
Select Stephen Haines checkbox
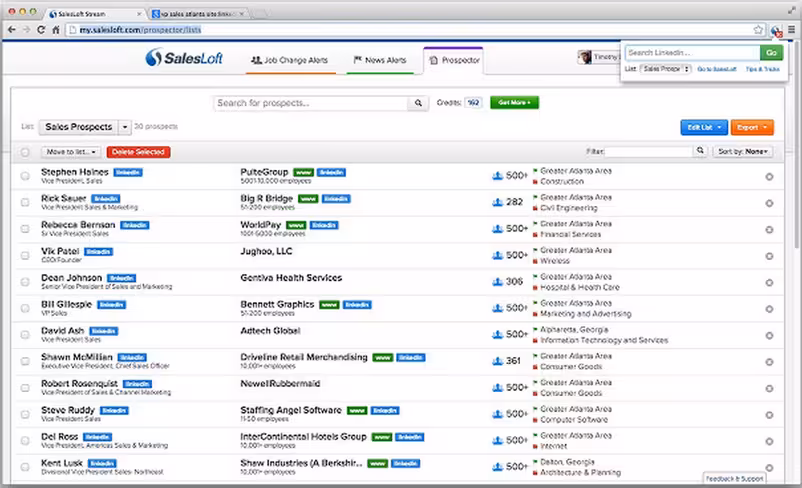pyautogui.click(x=25, y=176)
